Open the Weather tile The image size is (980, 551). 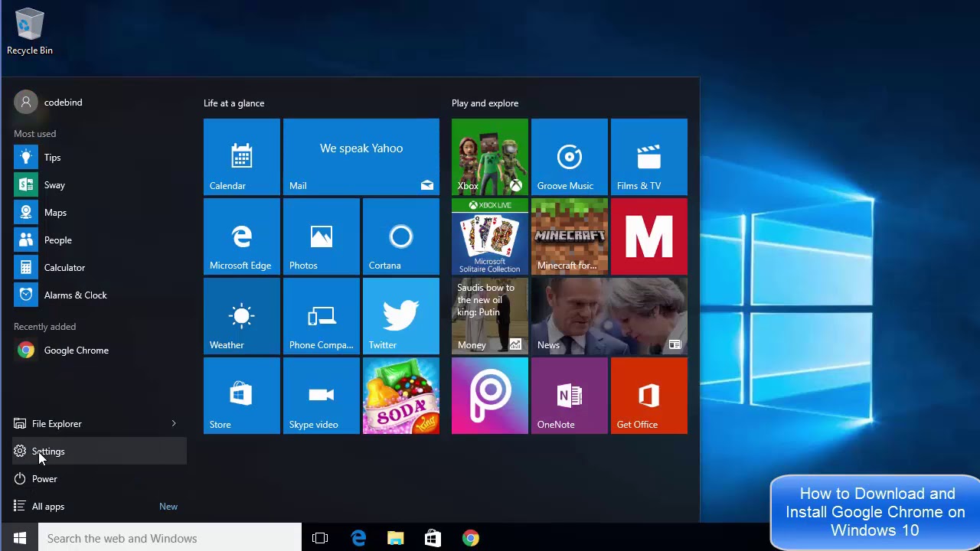pos(242,316)
